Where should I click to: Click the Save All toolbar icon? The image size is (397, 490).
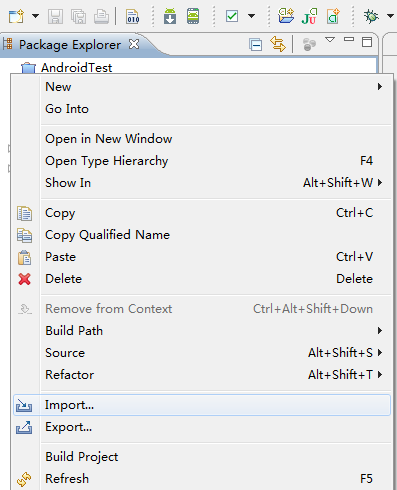coord(78,16)
